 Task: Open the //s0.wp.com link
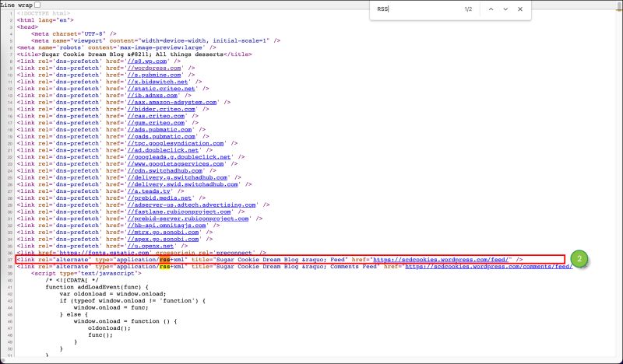pos(147,61)
